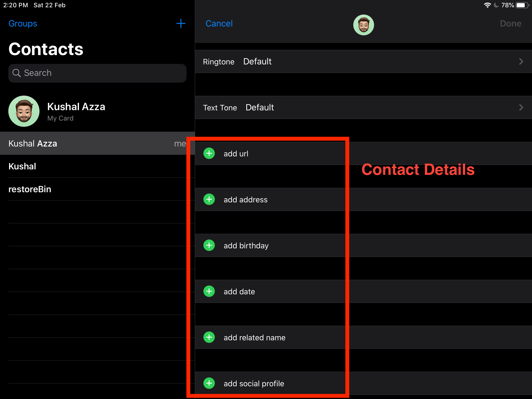Image resolution: width=532 pixels, height=399 pixels.
Task: Tap the Kushal Azza My Card avatar
Action: (x=24, y=111)
